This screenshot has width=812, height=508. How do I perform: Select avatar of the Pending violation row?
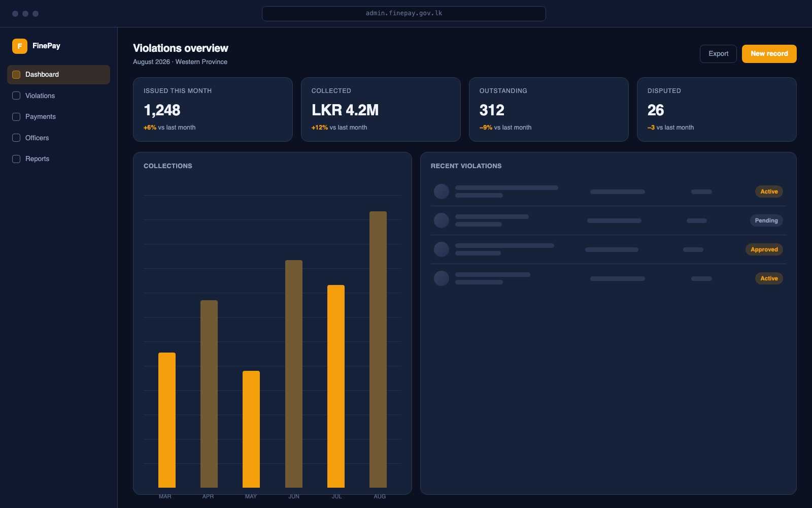click(x=442, y=220)
